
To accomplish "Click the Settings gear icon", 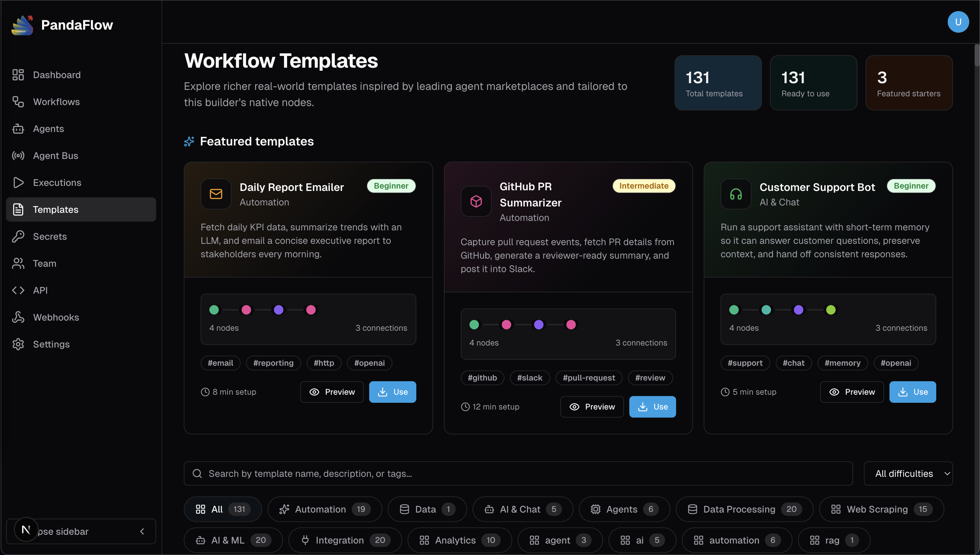I will [18, 344].
